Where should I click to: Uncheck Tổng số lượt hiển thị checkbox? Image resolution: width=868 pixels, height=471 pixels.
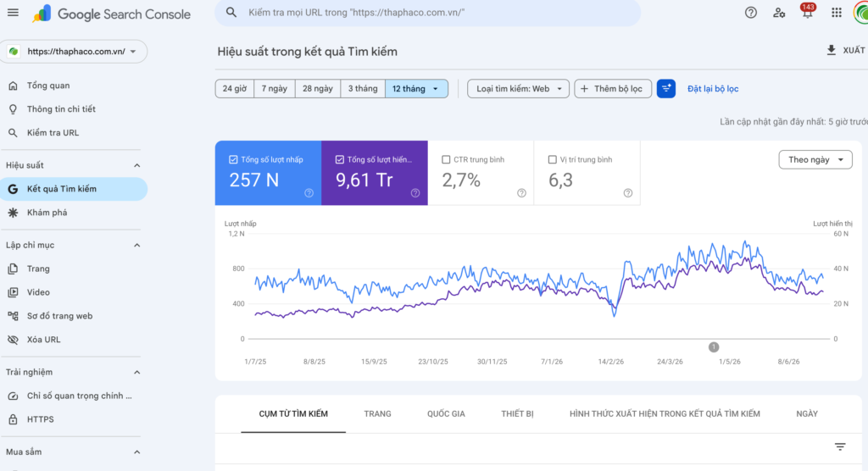pyautogui.click(x=339, y=159)
